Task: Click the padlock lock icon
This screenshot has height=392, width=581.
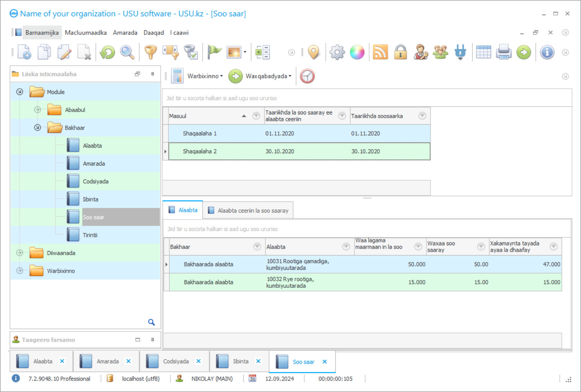Action: point(401,52)
